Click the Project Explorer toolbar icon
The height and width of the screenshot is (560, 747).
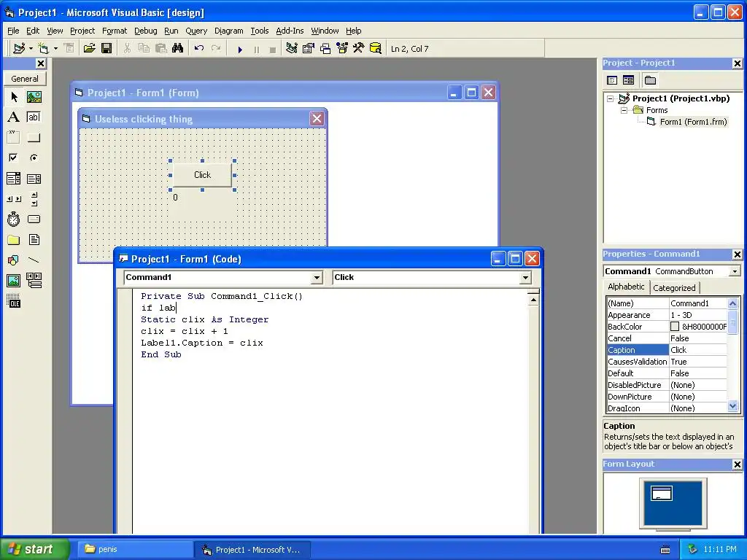point(292,48)
